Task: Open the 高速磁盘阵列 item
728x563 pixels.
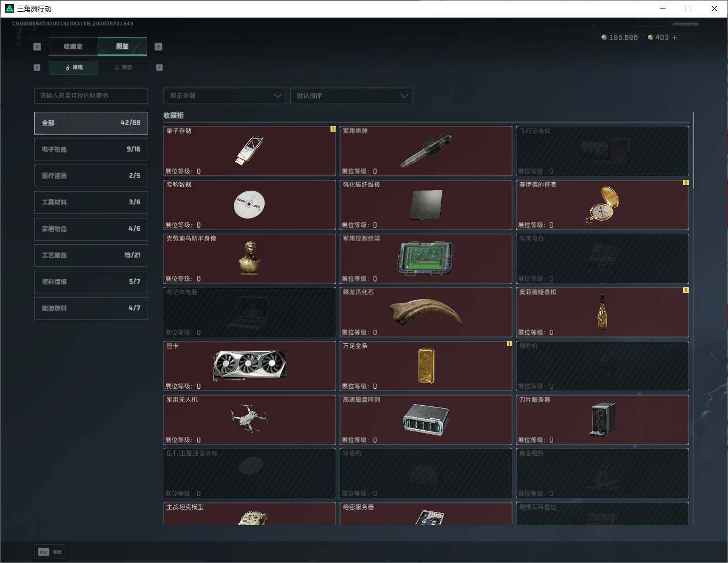Action: (426, 420)
